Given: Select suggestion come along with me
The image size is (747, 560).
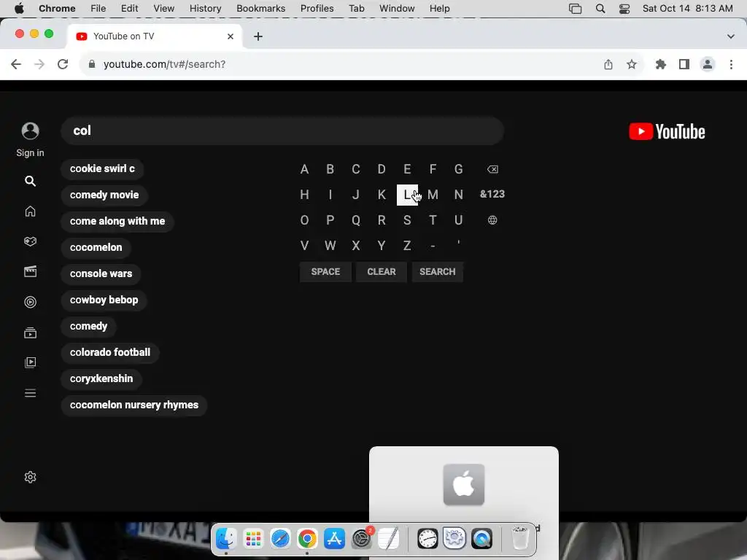Looking at the screenshot, I should pyautogui.click(x=117, y=221).
